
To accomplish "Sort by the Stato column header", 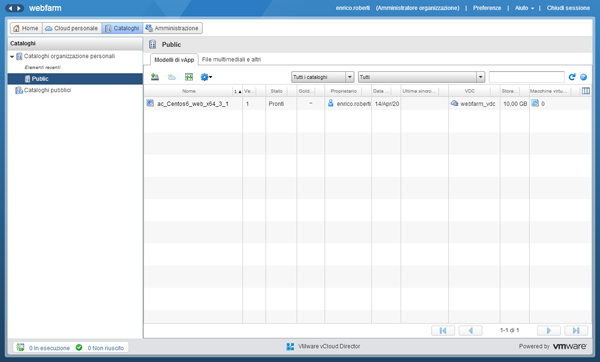I will [x=276, y=91].
